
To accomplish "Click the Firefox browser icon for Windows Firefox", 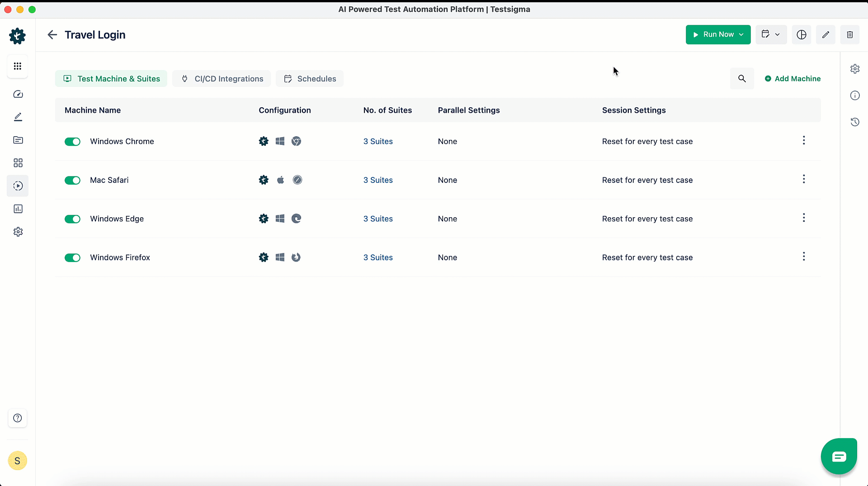I will [296, 257].
